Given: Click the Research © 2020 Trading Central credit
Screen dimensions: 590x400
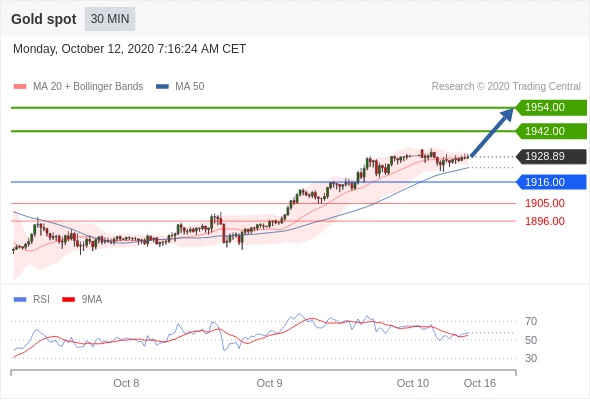Looking at the screenshot, I should click(x=506, y=87).
